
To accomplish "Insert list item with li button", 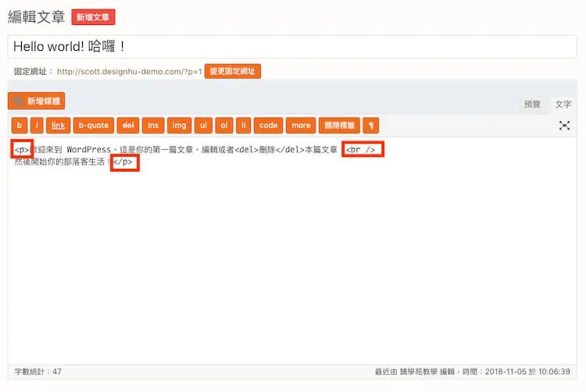I will pos(244,126).
